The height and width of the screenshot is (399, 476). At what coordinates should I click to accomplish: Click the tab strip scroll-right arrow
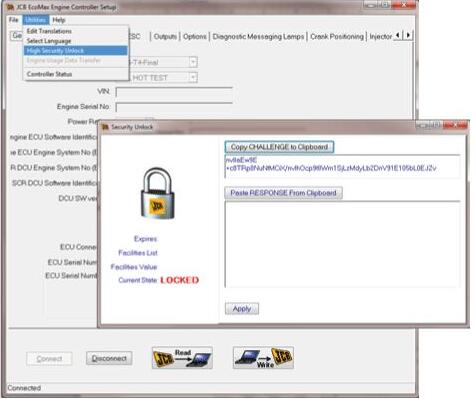pos(408,35)
